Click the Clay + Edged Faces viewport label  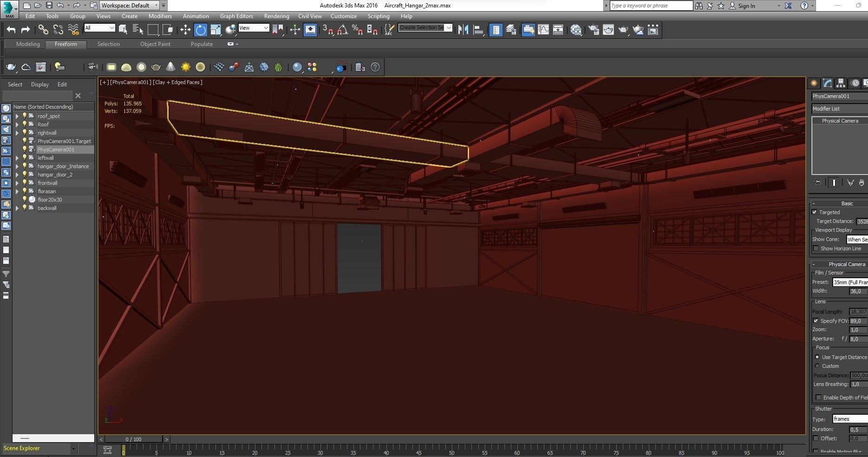coord(177,82)
